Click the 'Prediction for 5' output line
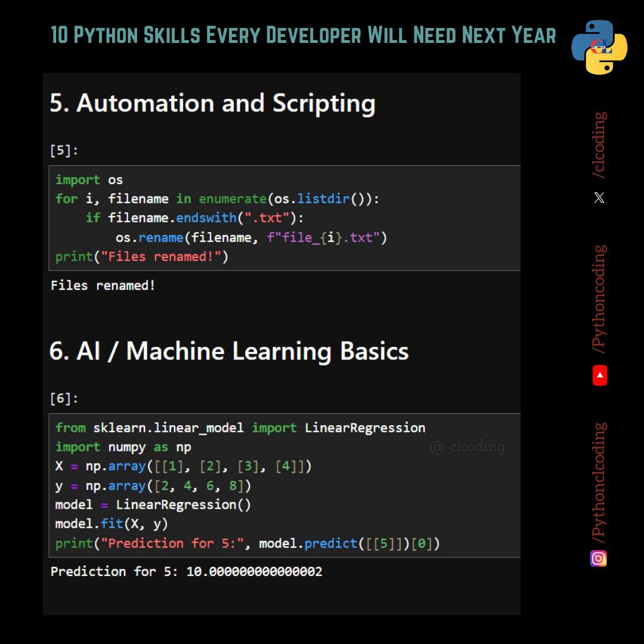644x644 pixels. (187, 571)
